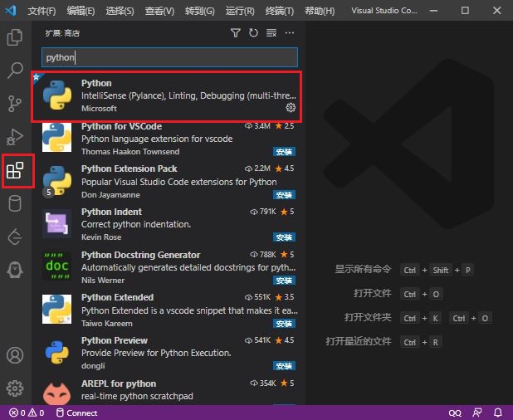Open the 选择(S) menu
Image resolution: width=513 pixels, height=420 pixels.
coord(120,11)
